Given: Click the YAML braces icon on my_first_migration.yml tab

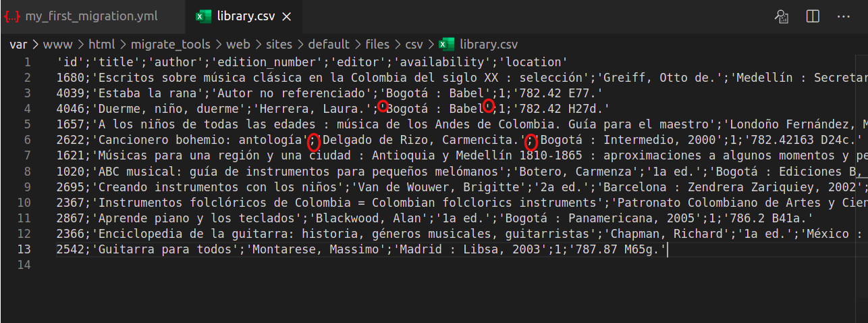Looking at the screenshot, I should point(12,16).
